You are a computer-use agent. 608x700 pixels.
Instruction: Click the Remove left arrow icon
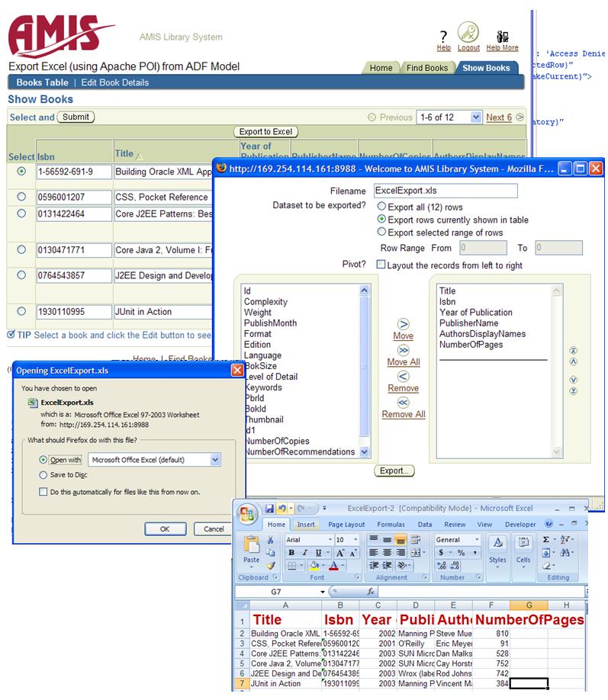pos(403,377)
